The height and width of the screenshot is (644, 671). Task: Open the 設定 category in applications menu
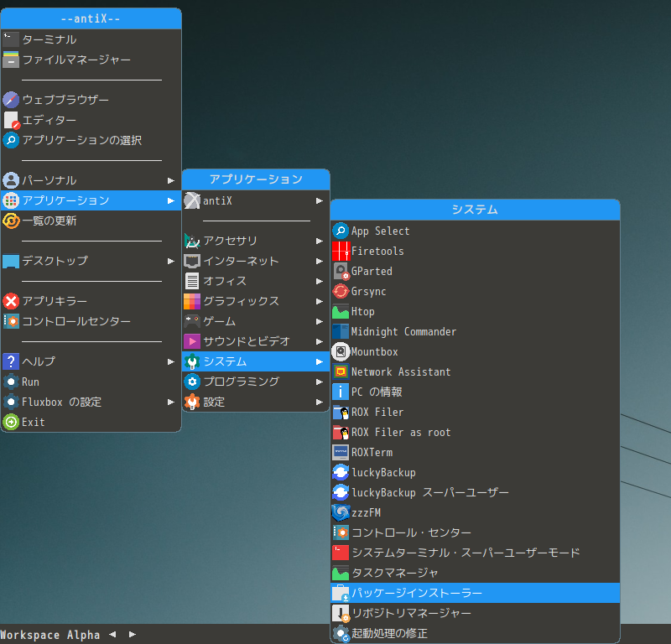click(x=256, y=402)
